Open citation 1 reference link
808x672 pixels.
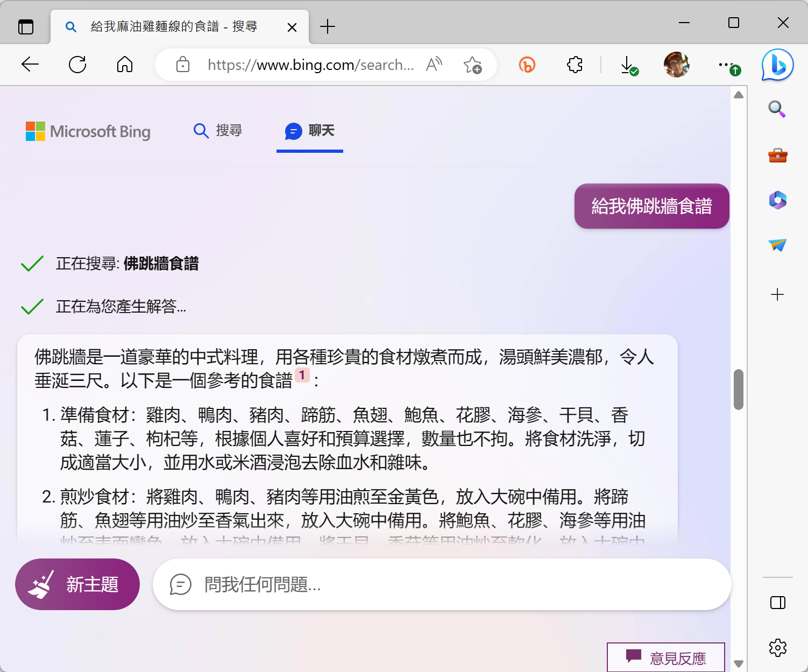click(302, 376)
